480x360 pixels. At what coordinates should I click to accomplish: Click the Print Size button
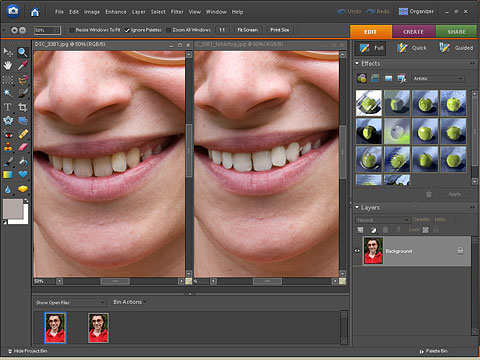pos(280,30)
